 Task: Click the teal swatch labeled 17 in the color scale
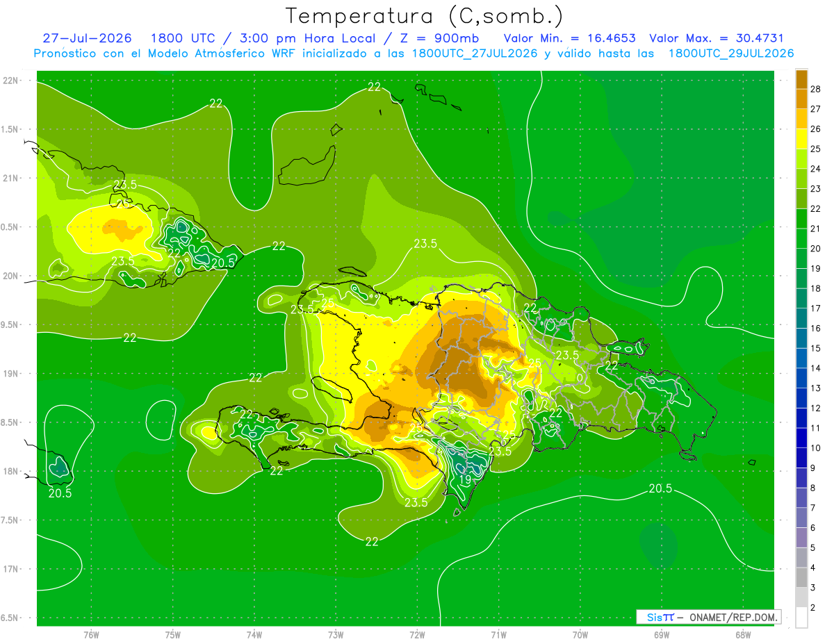(x=801, y=298)
